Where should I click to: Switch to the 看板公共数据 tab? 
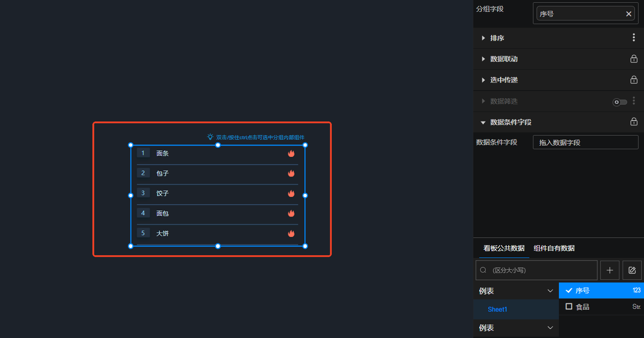[x=504, y=248]
